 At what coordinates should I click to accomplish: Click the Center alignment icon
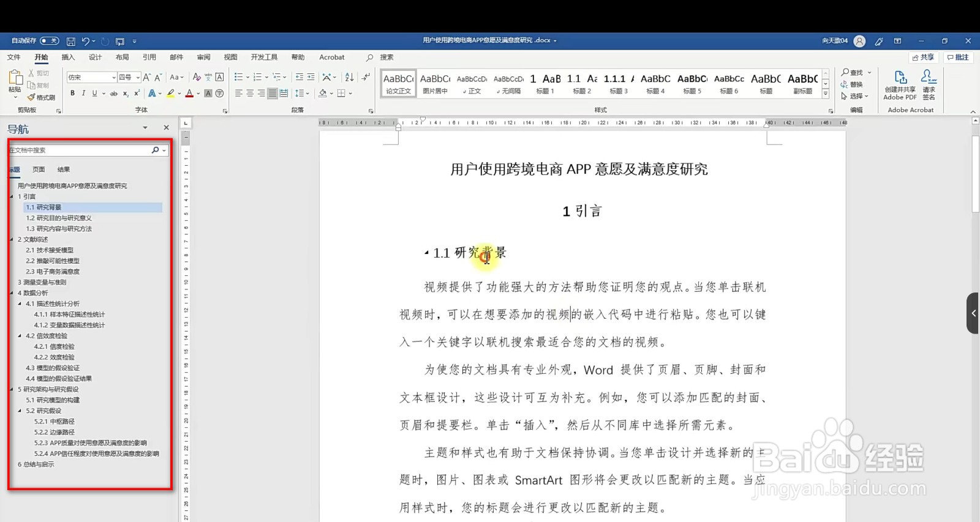[250, 93]
